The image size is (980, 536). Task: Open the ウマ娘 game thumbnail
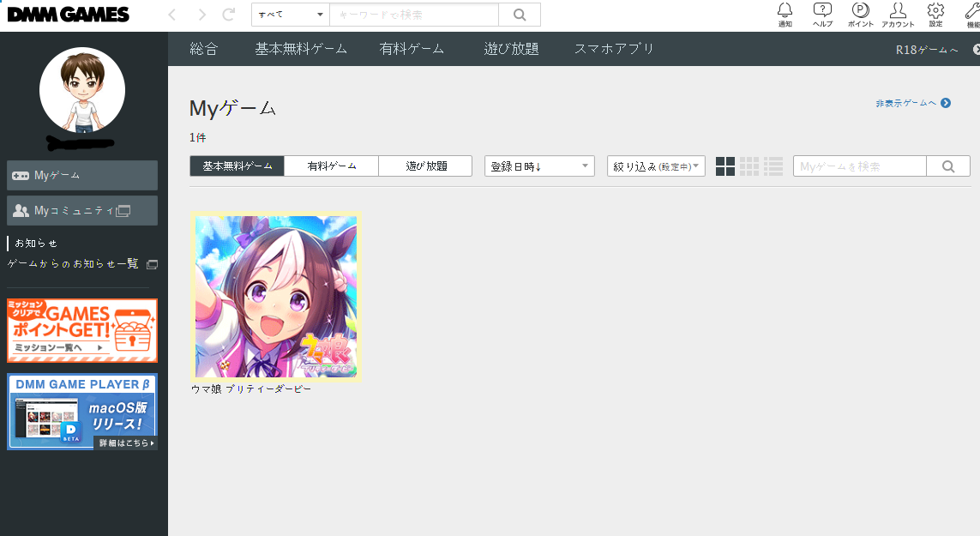coord(275,297)
